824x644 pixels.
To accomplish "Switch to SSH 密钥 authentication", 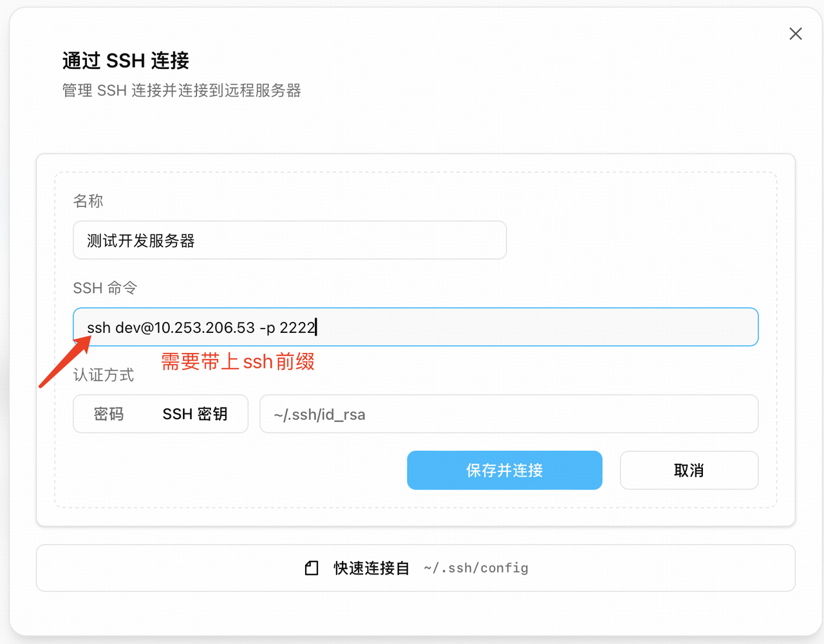I will 194,414.
